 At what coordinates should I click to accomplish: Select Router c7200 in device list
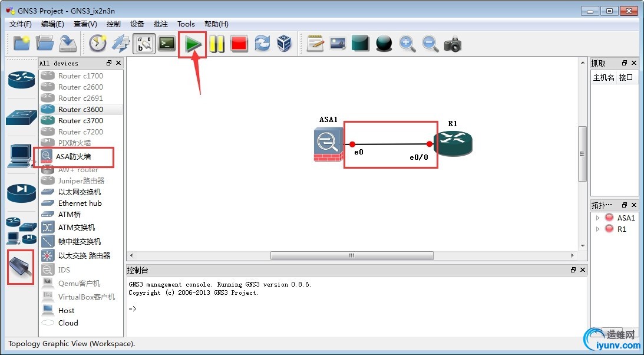pos(81,132)
